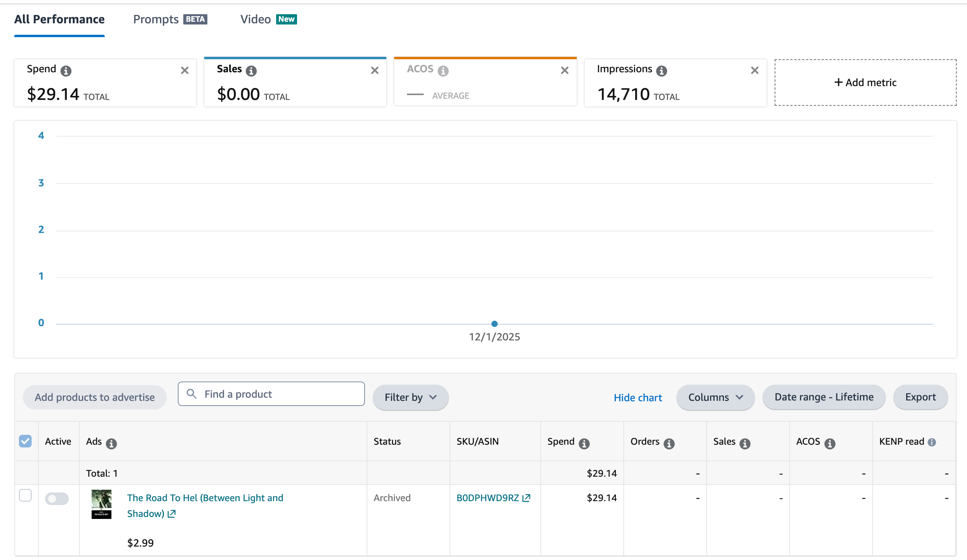Uncheck the select-all header checkbox
The width and height of the screenshot is (967, 560).
[25, 441]
